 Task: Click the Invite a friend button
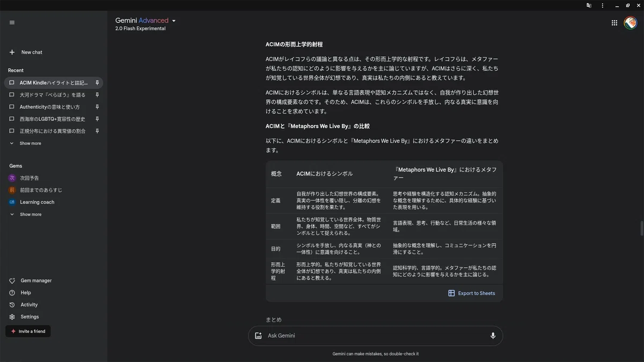[x=28, y=331]
